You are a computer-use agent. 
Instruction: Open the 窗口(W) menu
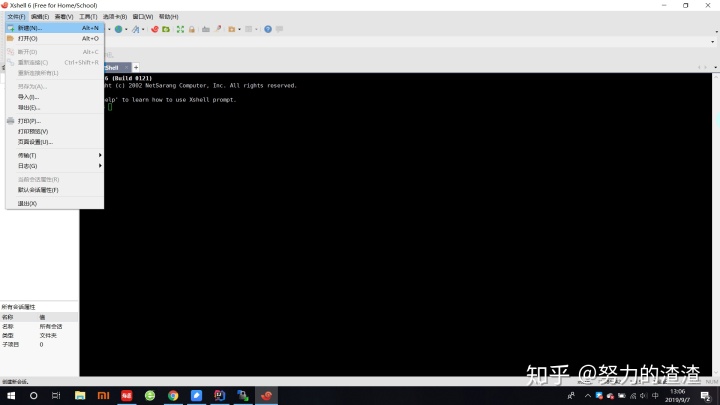click(143, 17)
